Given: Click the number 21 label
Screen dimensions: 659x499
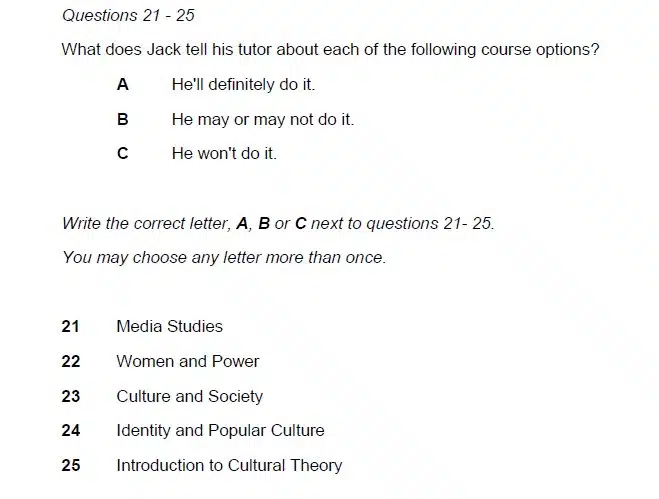Looking at the screenshot, I should pos(70,326).
